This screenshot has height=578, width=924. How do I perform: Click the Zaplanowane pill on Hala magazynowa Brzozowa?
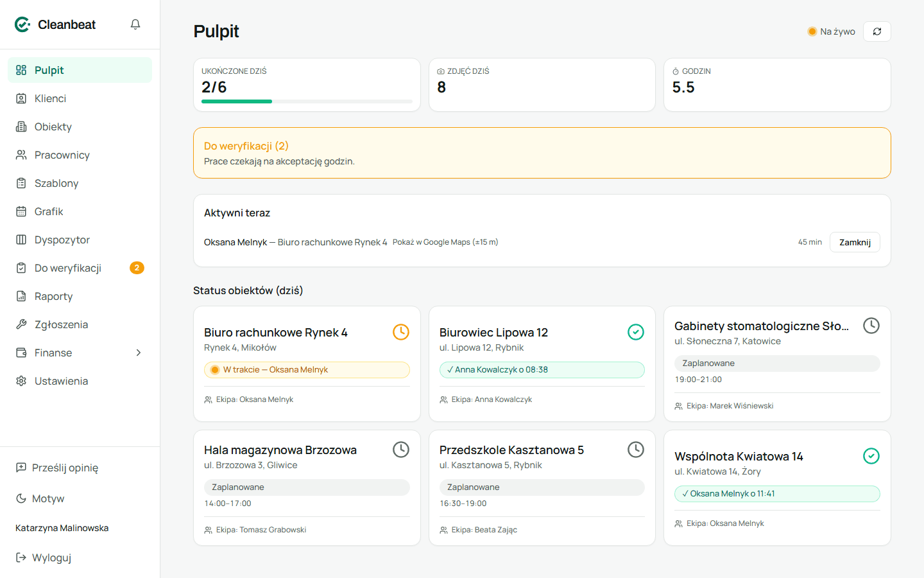[307, 487]
